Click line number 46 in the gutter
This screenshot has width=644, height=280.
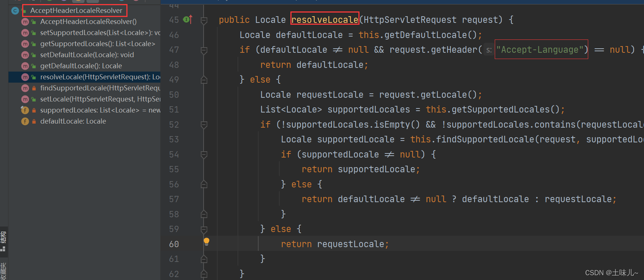(174, 35)
